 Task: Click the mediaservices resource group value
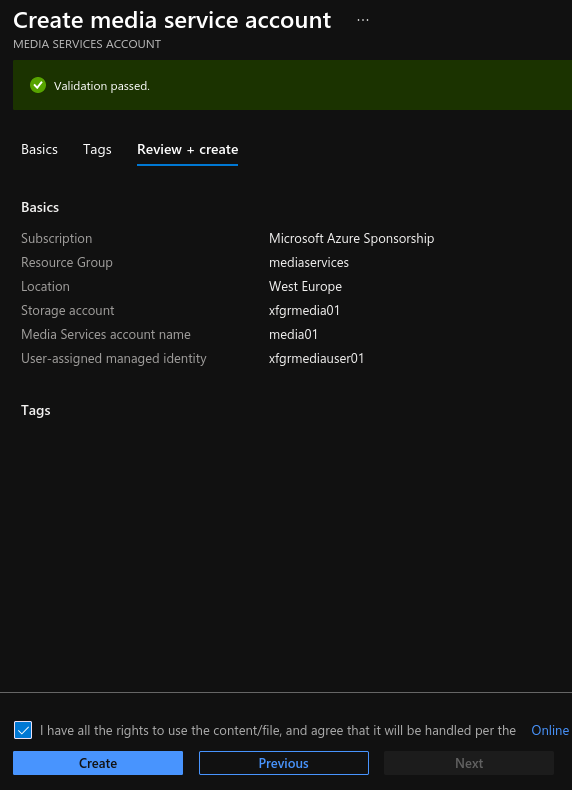[309, 262]
